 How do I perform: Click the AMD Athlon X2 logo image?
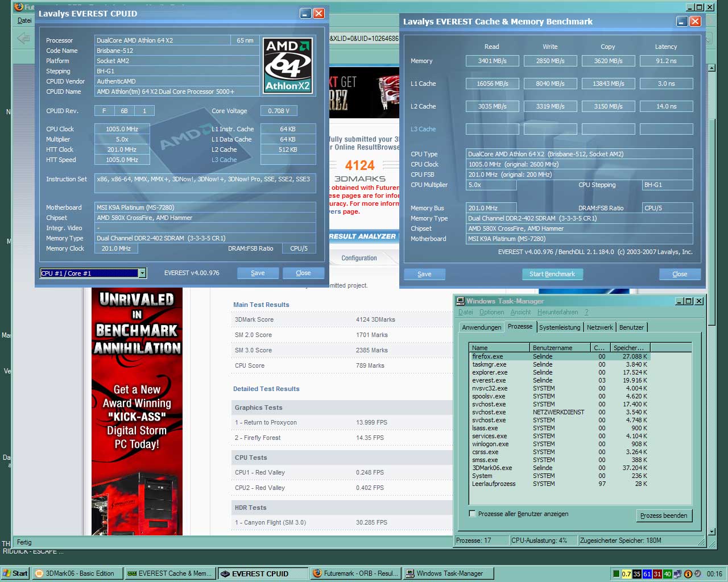tap(288, 65)
